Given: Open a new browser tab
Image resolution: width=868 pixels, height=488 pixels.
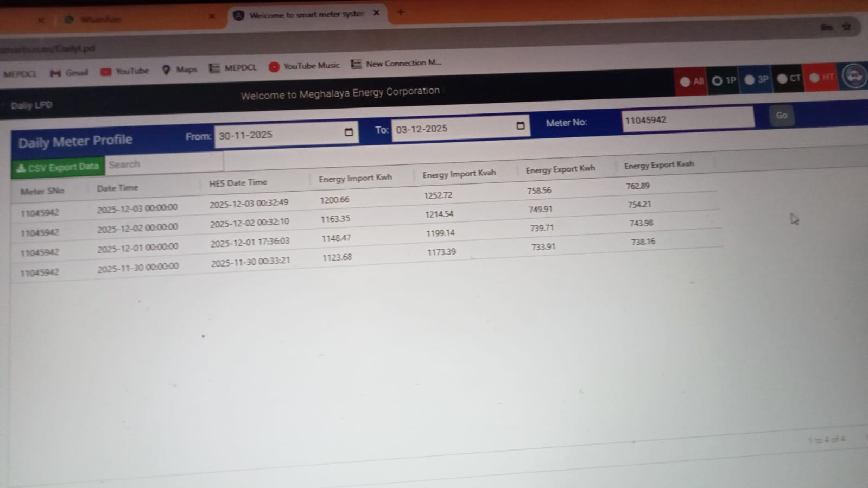Looking at the screenshot, I should click(401, 11).
